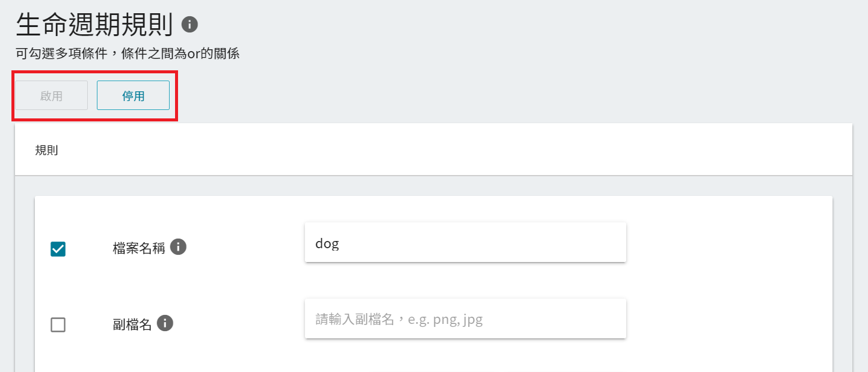
Task: Show the 檔案名稱 info tooltip icon
Action: [x=178, y=246]
